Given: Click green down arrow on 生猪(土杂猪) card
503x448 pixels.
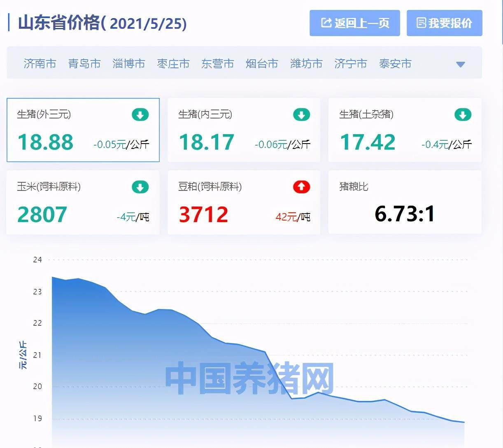Looking at the screenshot, I should [x=463, y=115].
